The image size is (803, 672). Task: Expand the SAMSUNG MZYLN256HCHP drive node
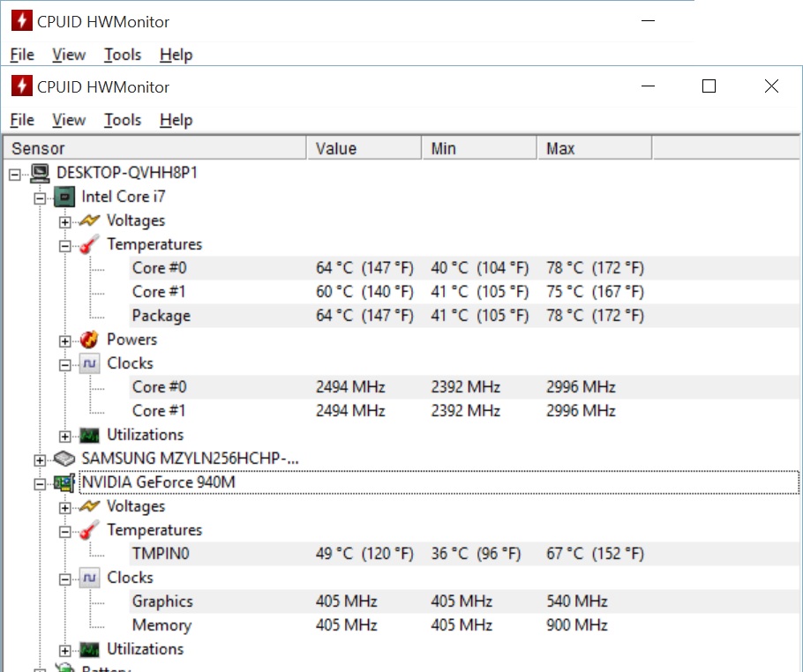tap(39, 459)
